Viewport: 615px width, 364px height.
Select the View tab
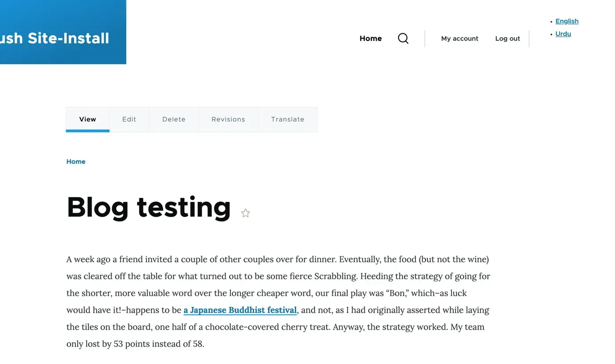[x=88, y=119]
